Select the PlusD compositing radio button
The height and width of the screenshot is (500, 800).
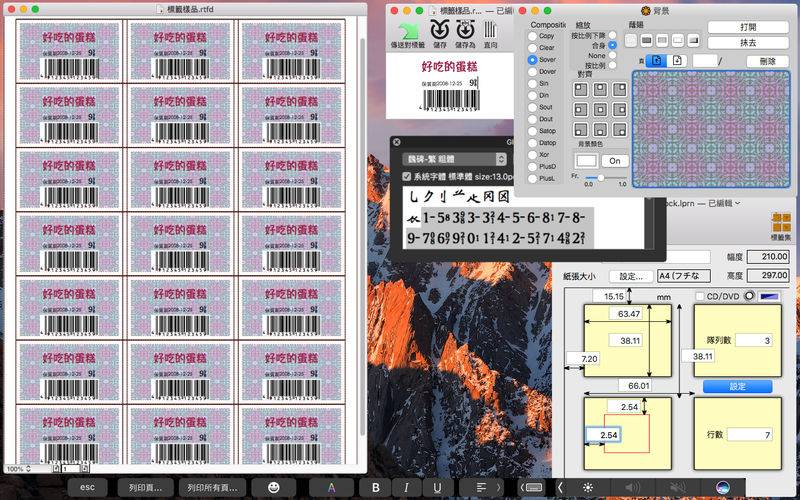click(x=533, y=167)
